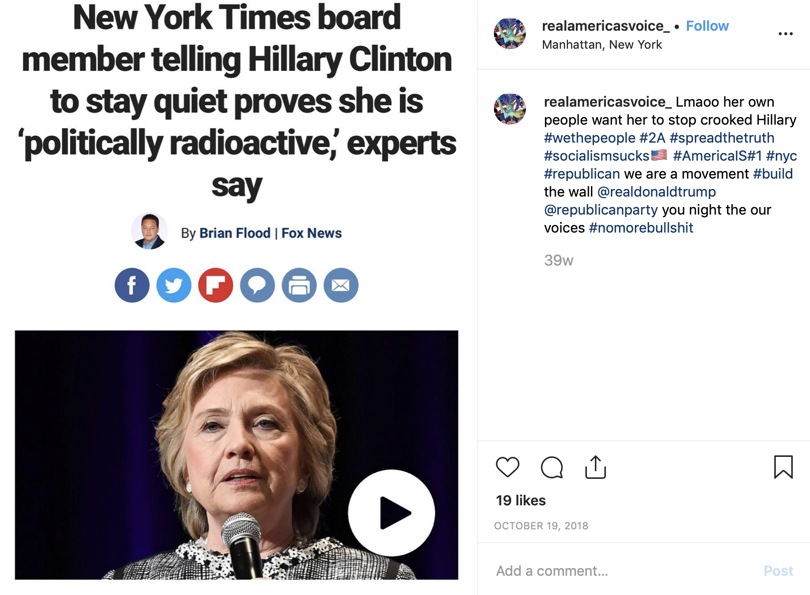The width and height of the screenshot is (810, 595).
Task: Click the Post comment button
Action: [x=778, y=571]
